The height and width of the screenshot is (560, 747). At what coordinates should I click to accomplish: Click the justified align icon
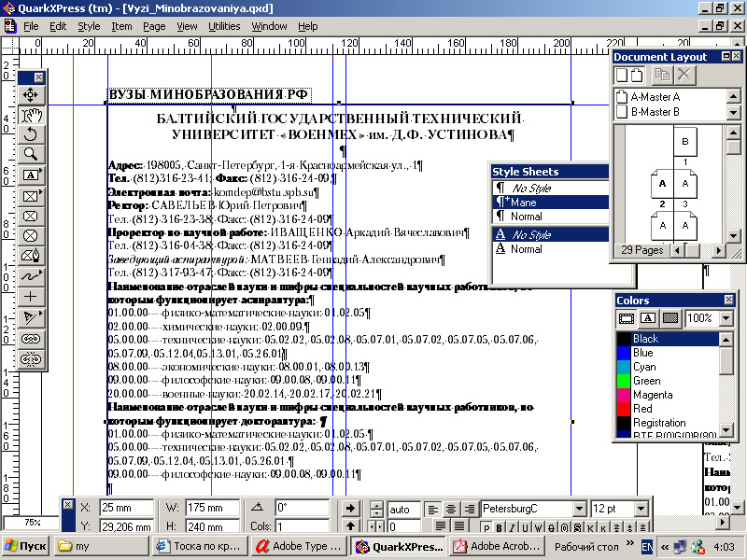click(441, 525)
